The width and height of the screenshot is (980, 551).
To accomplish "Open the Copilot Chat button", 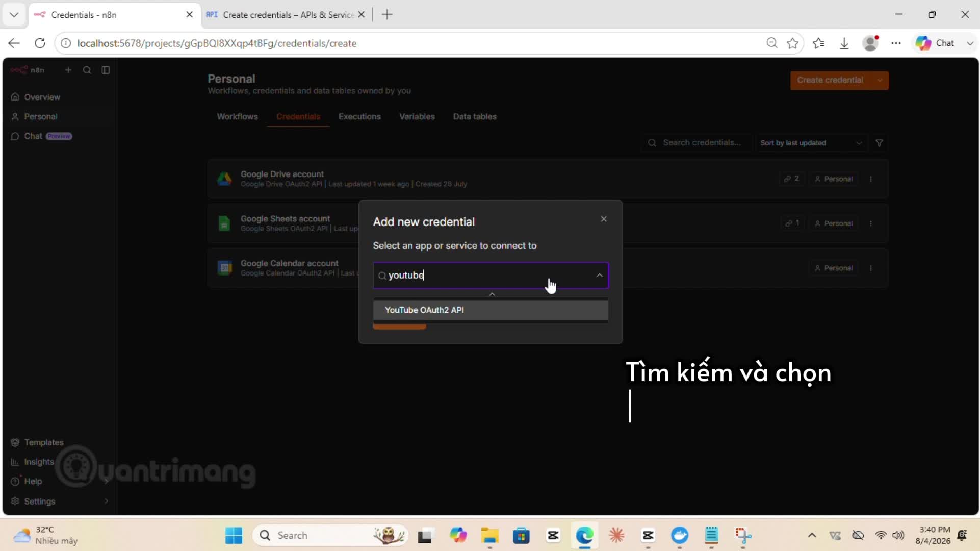I will tap(935, 43).
